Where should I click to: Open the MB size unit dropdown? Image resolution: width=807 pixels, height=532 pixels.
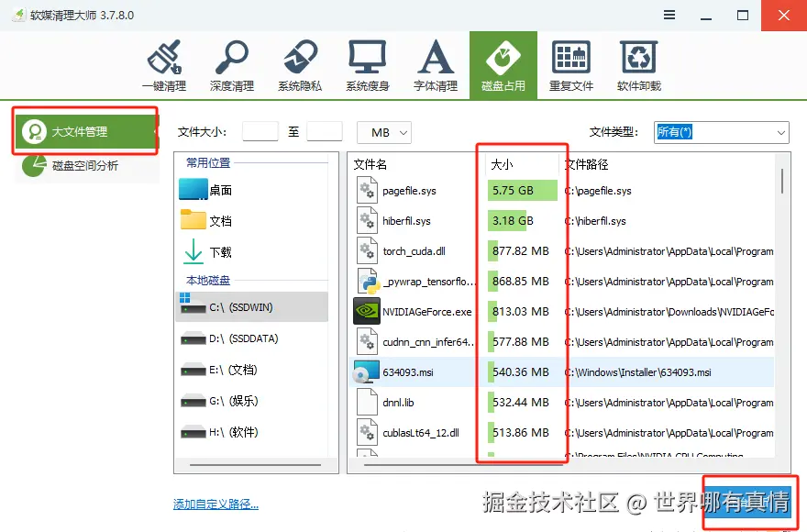(384, 133)
